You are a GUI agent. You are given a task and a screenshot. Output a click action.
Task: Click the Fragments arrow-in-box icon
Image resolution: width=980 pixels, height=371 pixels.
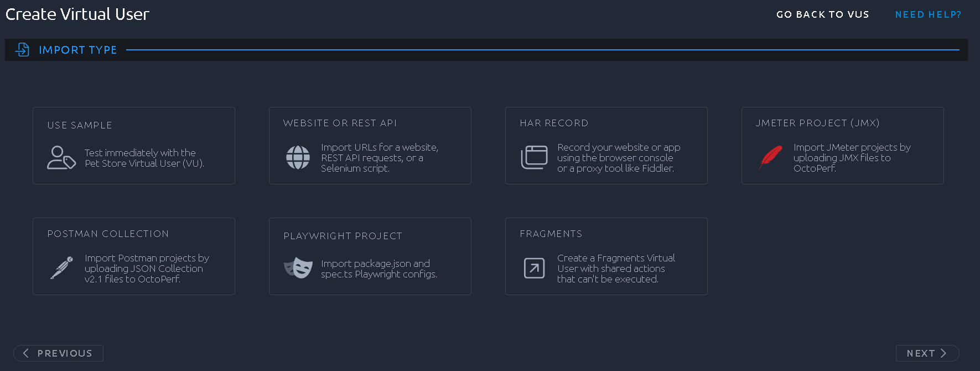(x=535, y=269)
